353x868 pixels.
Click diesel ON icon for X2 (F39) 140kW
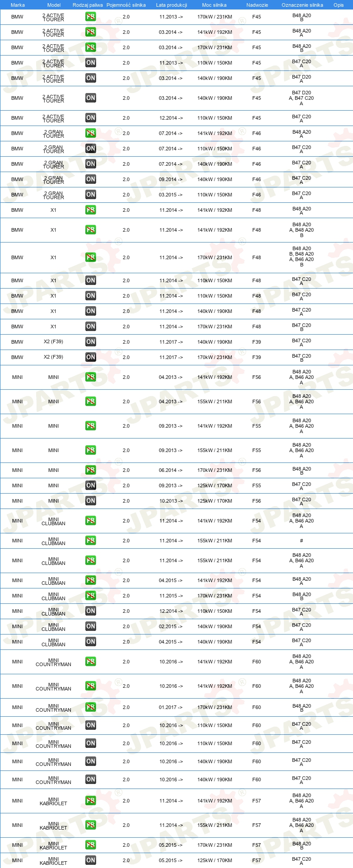91,342
